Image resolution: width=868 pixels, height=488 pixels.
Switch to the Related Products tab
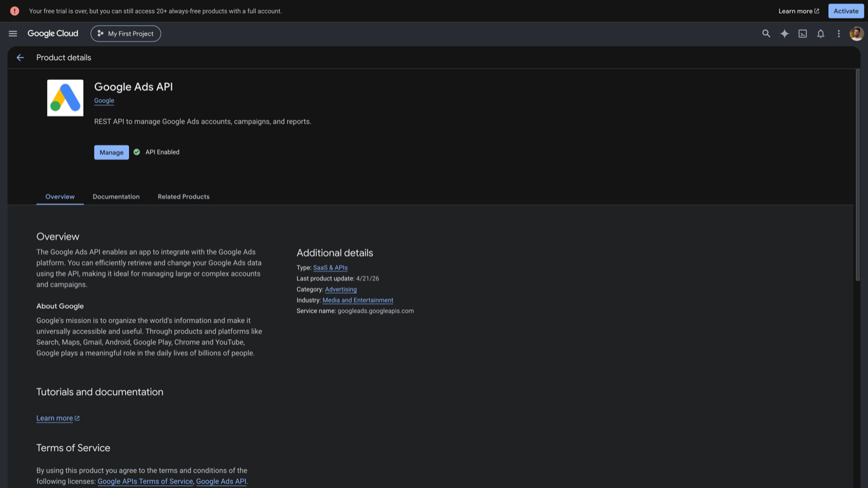[184, 197]
